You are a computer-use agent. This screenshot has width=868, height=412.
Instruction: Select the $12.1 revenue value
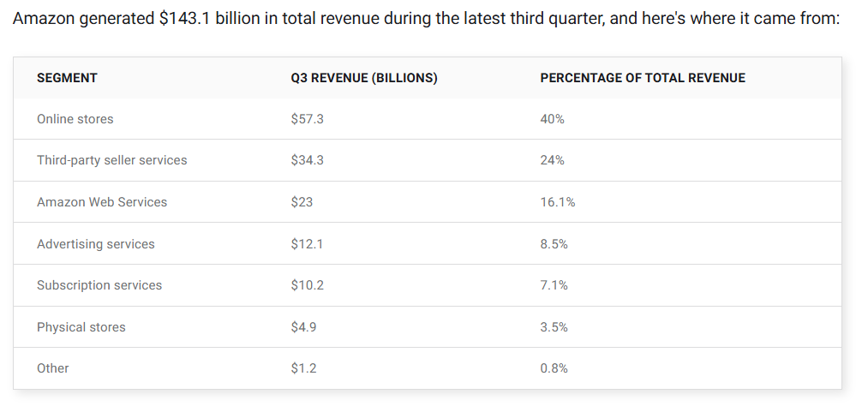tap(307, 244)
